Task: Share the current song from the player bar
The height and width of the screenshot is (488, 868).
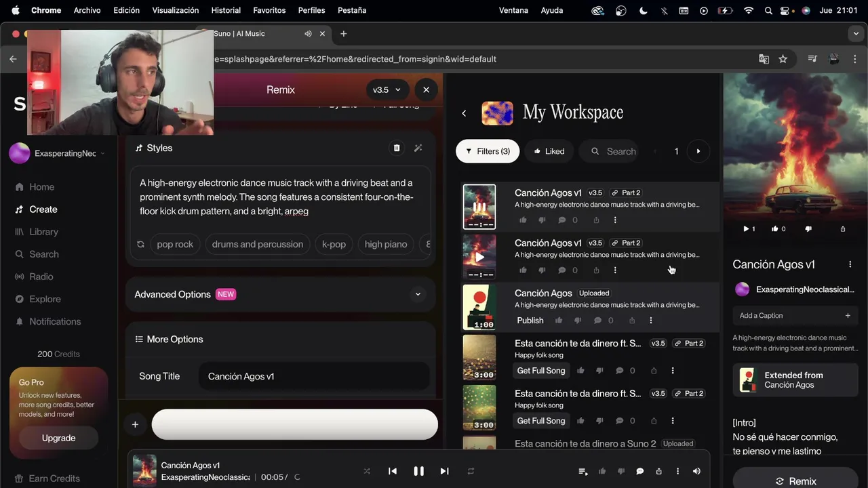Action: tap(658, 471)
